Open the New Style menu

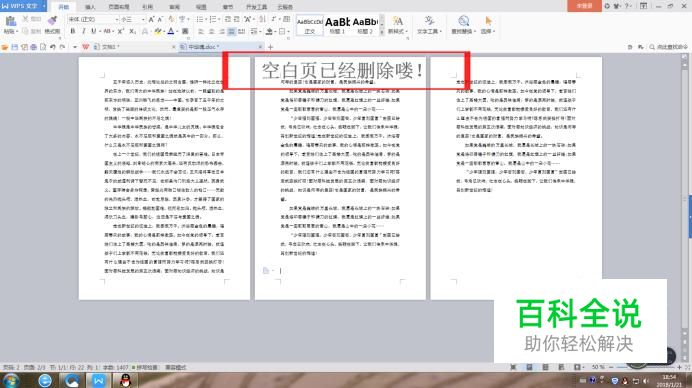pyautogui.click(x=397, y=25)
